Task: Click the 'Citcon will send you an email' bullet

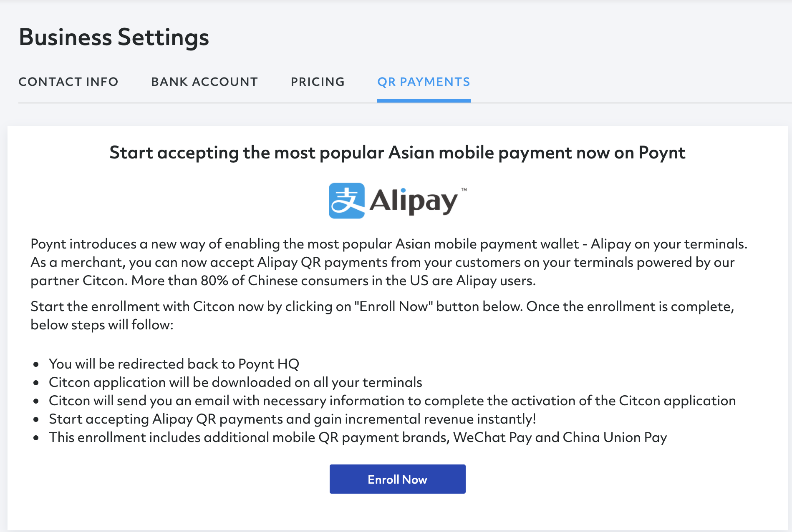Action: click(392, 401)
